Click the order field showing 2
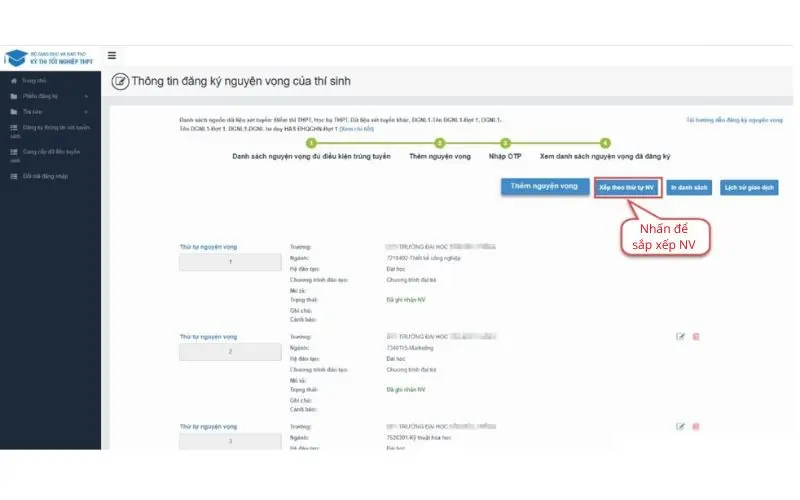This screenshot has height=500, width=800. point(230,352)
